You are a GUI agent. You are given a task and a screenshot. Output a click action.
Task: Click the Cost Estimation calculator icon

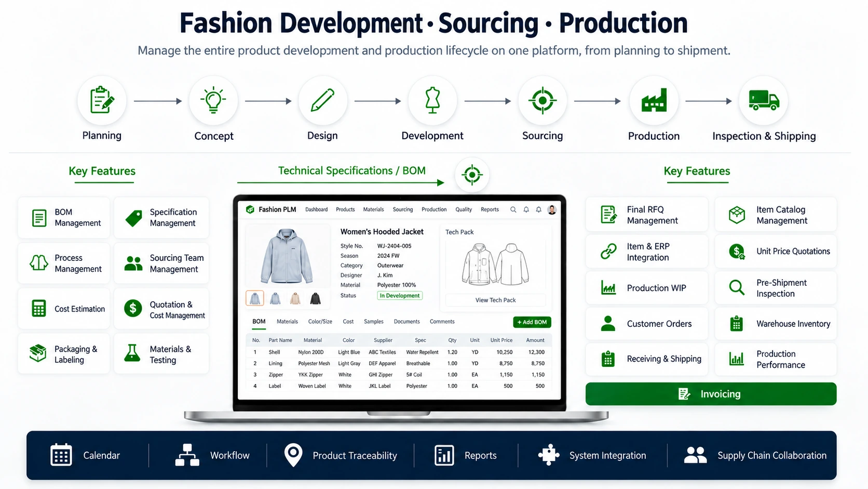(39, 308)
